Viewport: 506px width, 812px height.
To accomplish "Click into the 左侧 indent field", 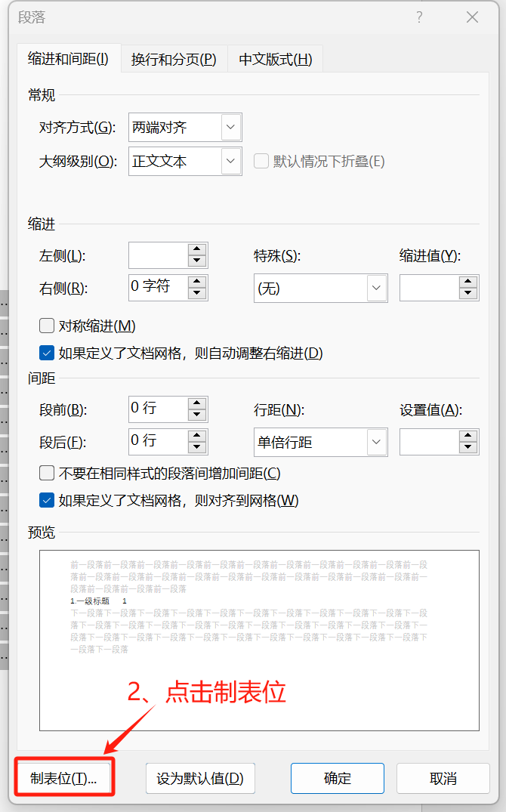I will [158, 255].
